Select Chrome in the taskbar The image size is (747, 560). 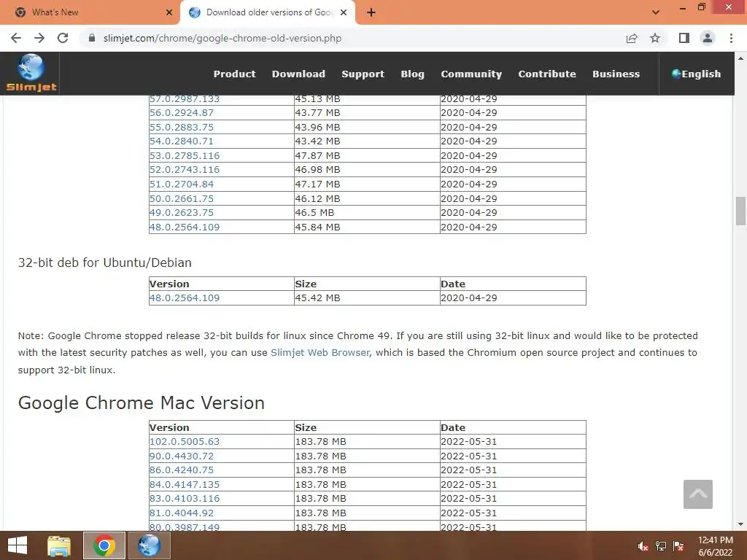pyautogui.click(x=104, y=545)
